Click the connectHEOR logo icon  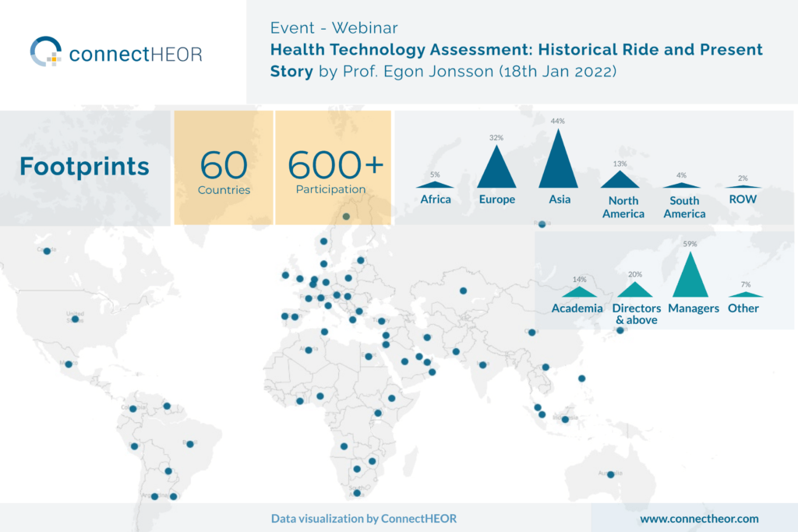coord(46,52)
